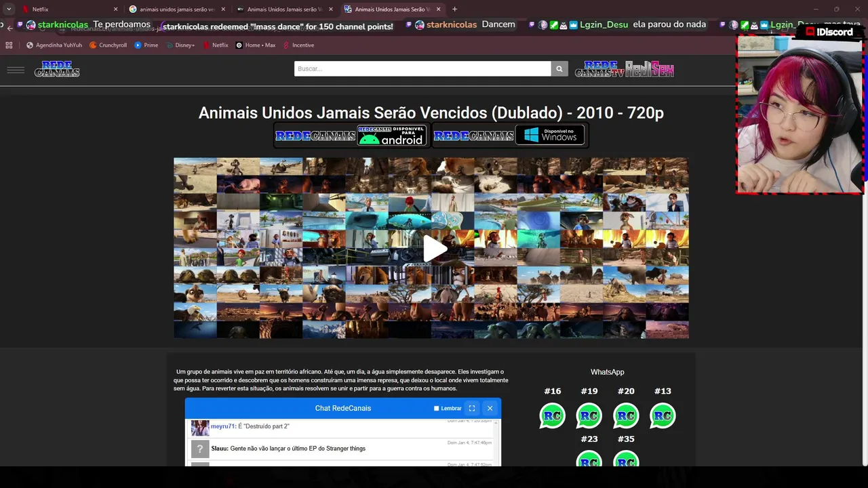Click the search magnifier button
The image size is (868, 488).
559,68
